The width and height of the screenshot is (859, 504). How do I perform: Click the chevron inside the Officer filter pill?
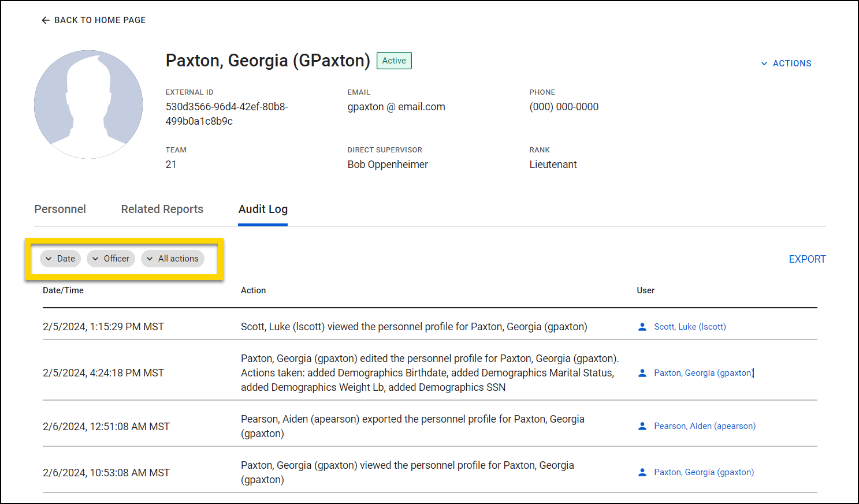[94, 259]
